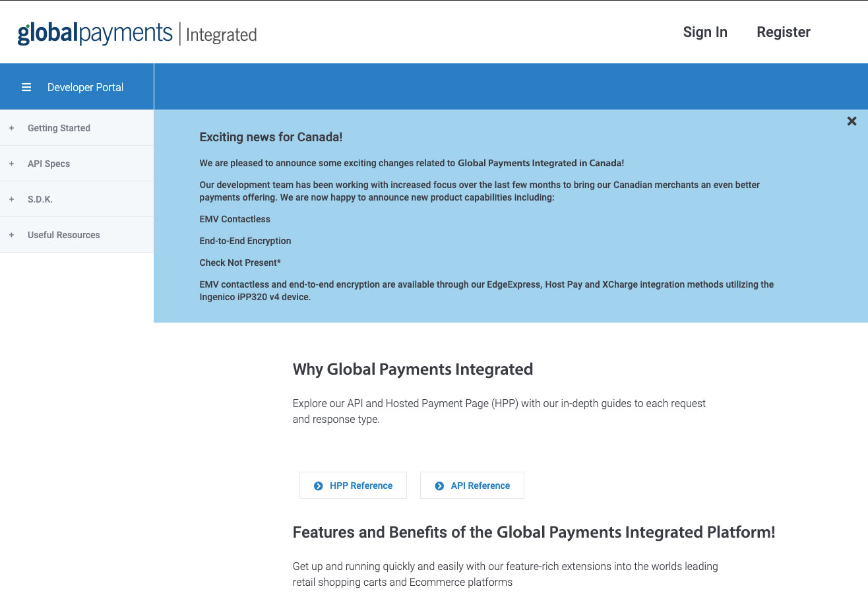
Task: Open the Sign In page
Action: 705,32
